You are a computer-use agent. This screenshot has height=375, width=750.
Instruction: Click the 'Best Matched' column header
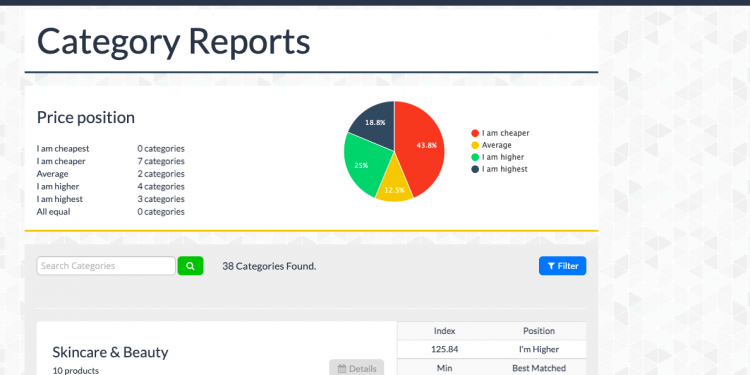tap(539, 368)
